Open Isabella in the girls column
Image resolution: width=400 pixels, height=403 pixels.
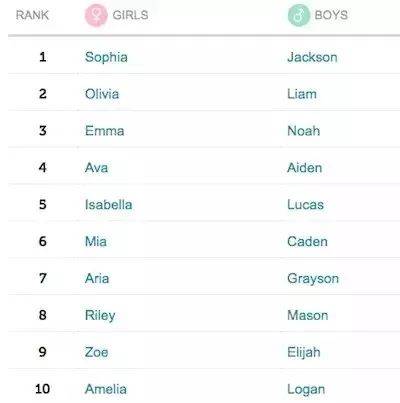coord(108,204)
